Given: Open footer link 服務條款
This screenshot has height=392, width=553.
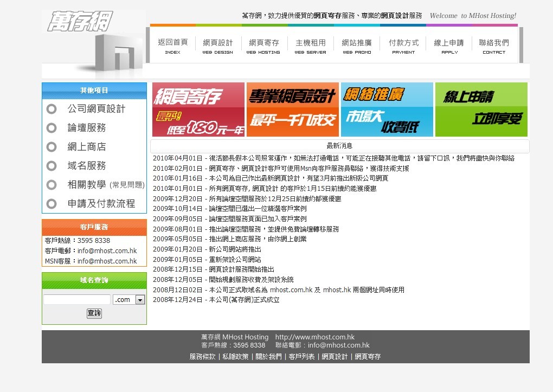Looking at the screenshot, I should 202,357.
